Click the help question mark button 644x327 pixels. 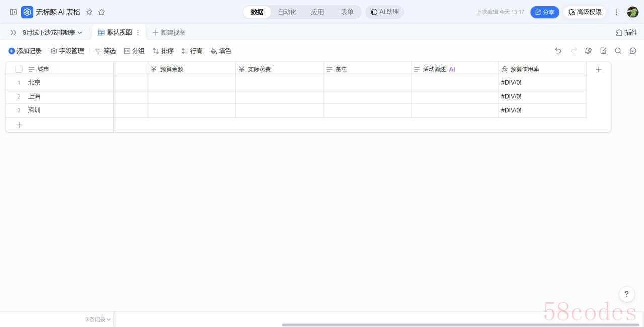(626, 294)
